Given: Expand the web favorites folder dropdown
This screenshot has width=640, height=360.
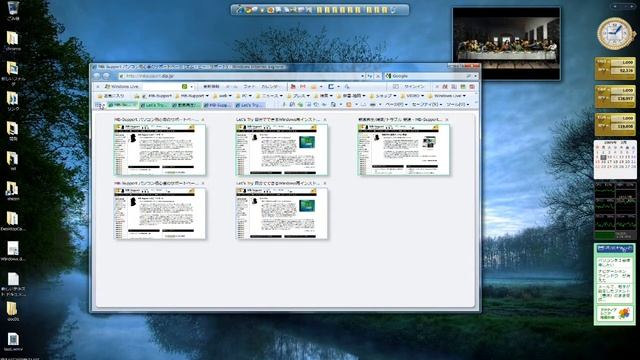Looking at the screenshot, I should (x=230, y=96).
